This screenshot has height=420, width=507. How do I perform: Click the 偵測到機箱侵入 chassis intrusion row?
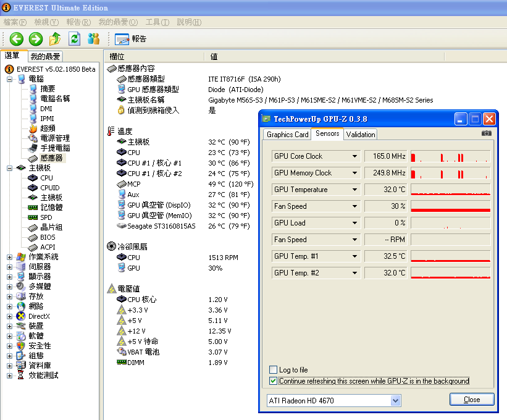click(166, 111)
